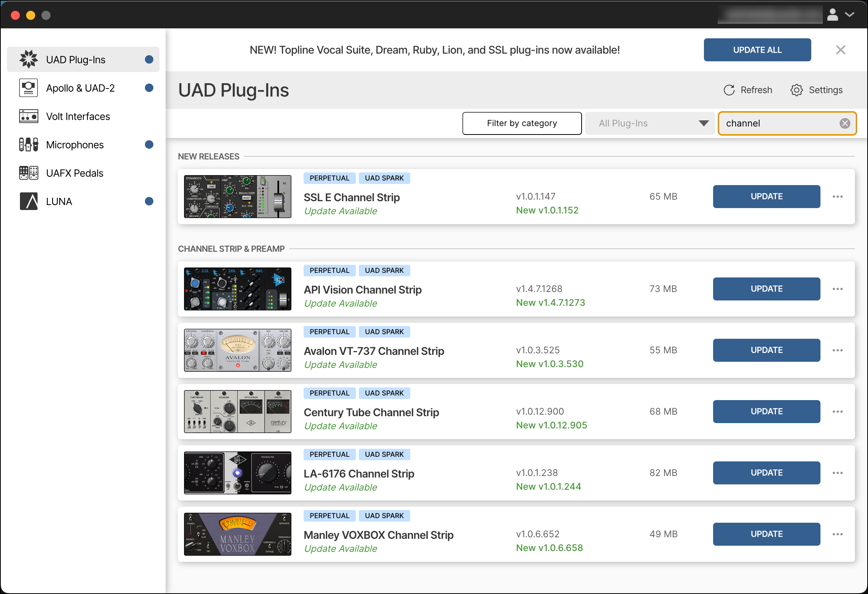The width and height of the screenshot is (868, 594).
Task: Click the UAD Plug-Ins starburst icon
Action: [29, 59]
